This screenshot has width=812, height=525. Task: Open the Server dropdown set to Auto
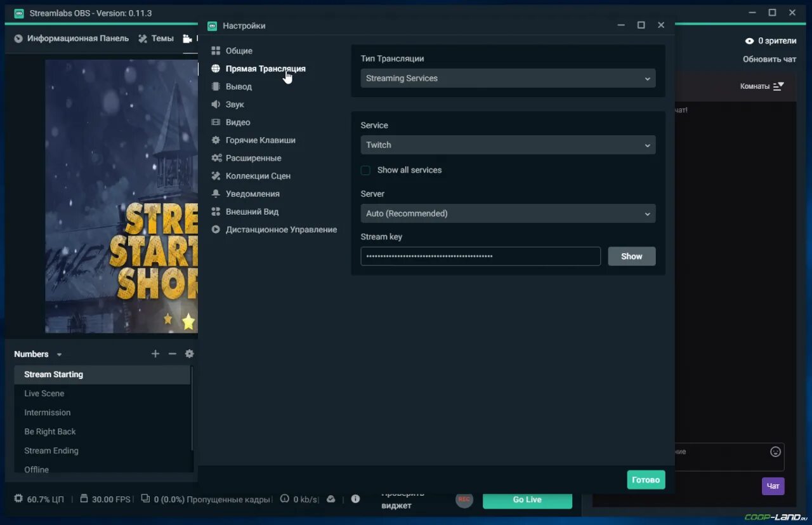[508, 213]
